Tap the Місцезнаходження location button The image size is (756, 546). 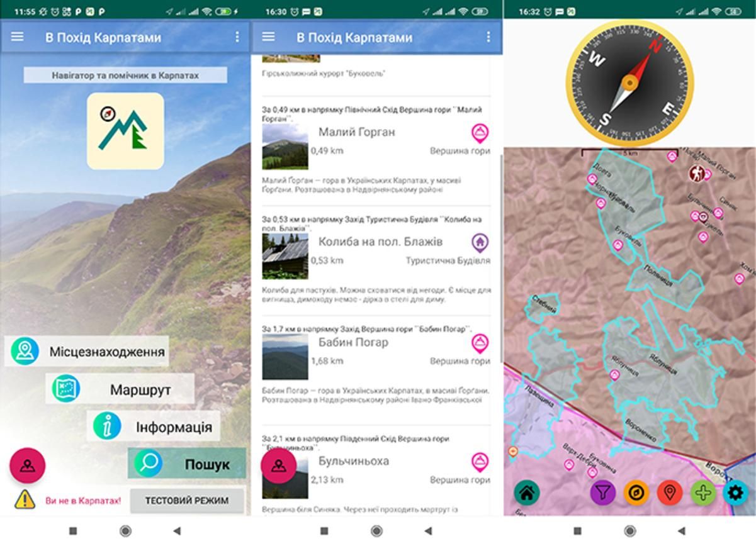[x=88, y=351]
